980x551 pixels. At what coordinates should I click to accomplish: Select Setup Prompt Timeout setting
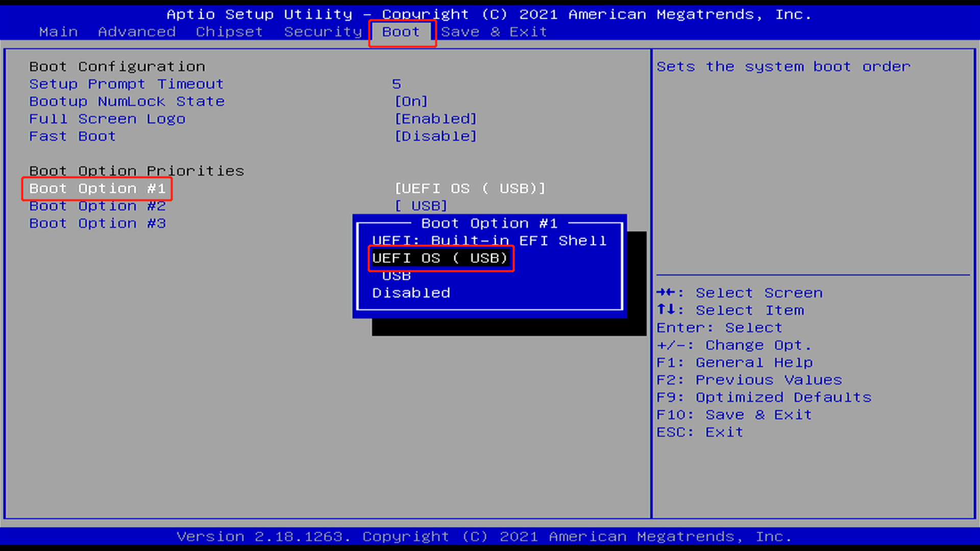pyautogui.click(x=127, y=84)
